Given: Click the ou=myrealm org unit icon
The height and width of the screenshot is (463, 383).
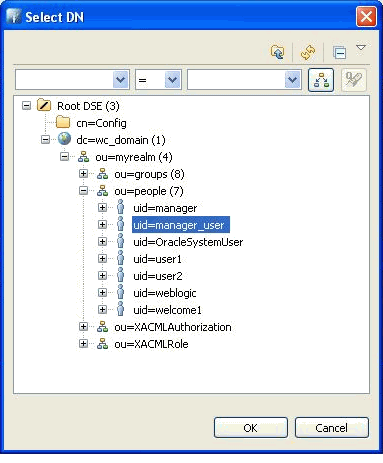Looking at the screenshot, I should [83, 157].
